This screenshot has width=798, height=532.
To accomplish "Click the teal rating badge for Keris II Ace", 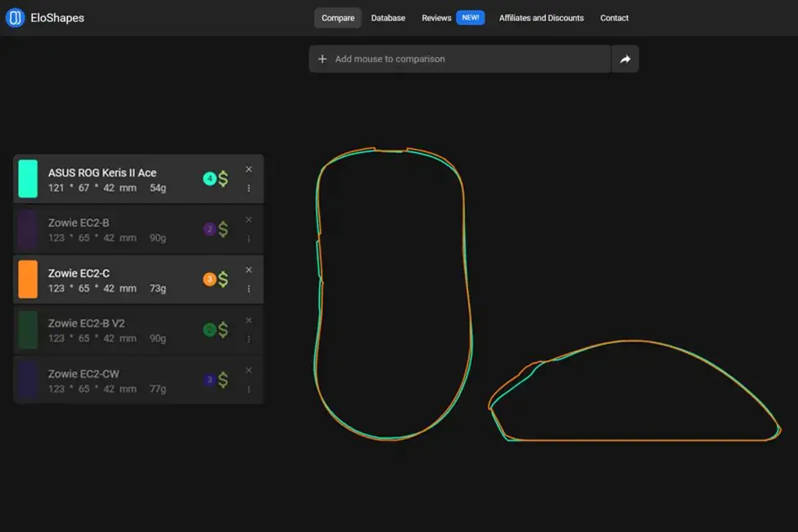I will coord(210,178).
